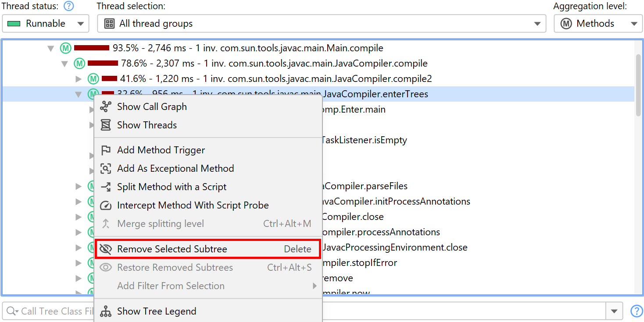Collapse the JavaCompiler.compile tree node
The image size is (644, 322).
pyautogui.click(x=64, y=64)
